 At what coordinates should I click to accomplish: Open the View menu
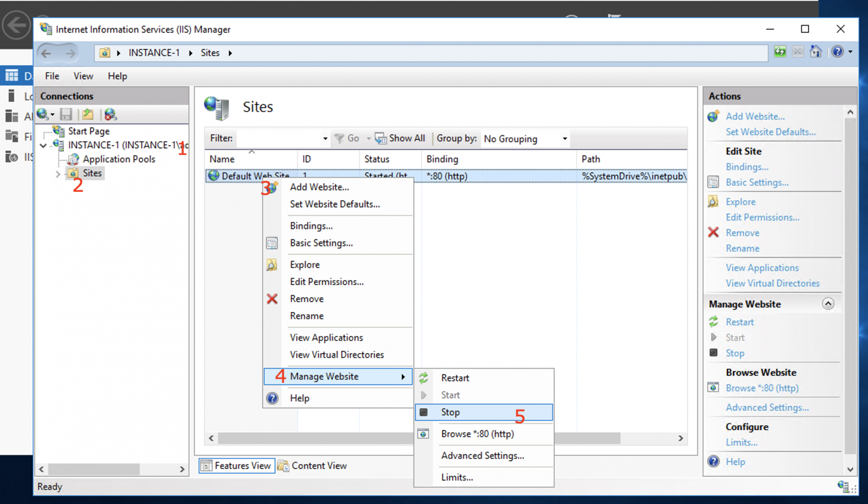pyautogui.click(x=83, y=76)
